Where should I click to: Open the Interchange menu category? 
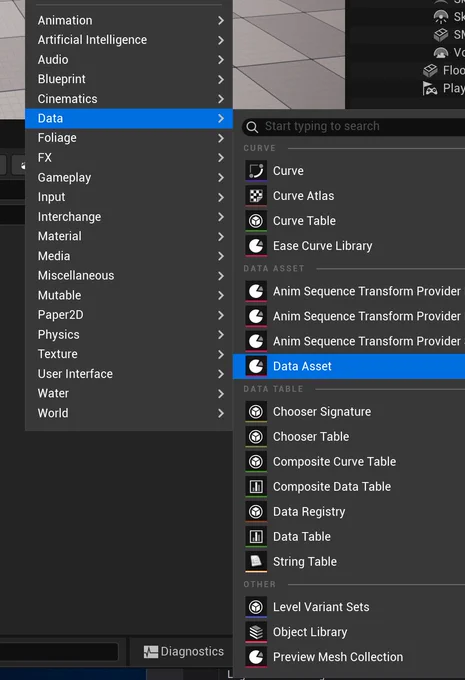pyautogui.click(x=129, y=216)
